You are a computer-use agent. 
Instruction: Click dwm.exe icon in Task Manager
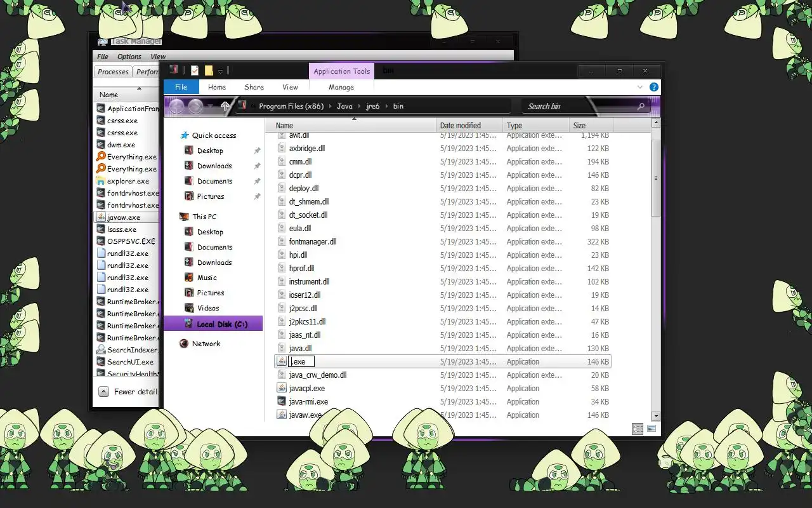coord(101,145)
